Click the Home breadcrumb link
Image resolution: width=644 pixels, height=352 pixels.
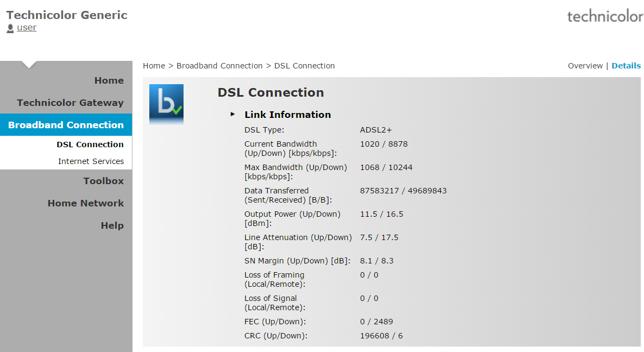click(154, 66)
